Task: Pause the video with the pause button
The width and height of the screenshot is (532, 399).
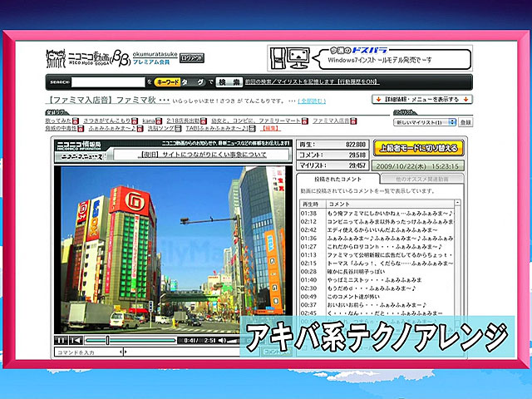Action: tap(61, 340)
